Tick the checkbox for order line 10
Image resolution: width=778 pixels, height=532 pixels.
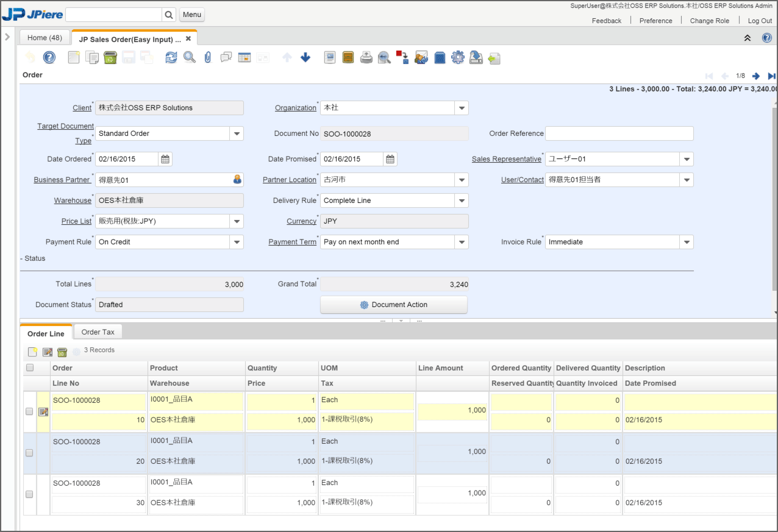click(29, 411)
